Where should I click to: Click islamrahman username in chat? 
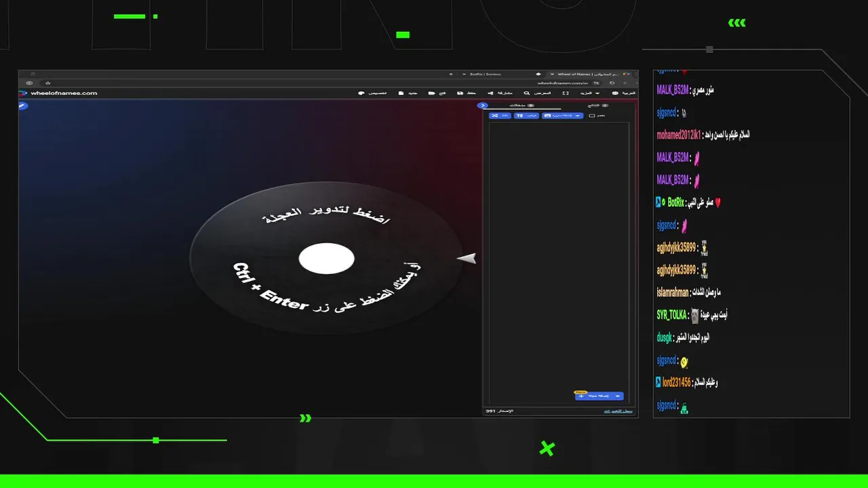(673, 293)
